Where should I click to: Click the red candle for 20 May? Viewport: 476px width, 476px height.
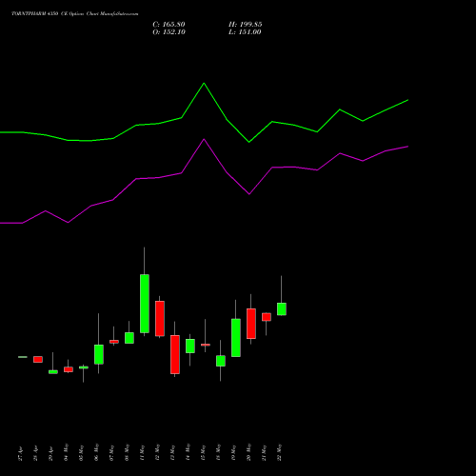(x=251, y=324)
